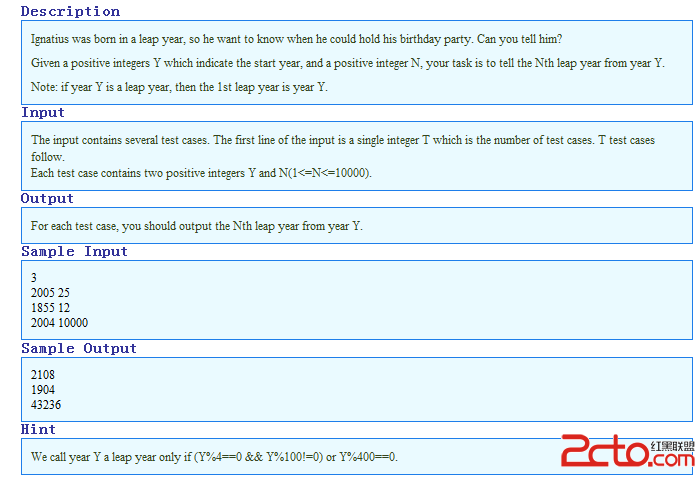Image resolution: width=698 pixels, height=477 pixels.
Task: Click the sample input value '3'
Action: pos(34,278)
